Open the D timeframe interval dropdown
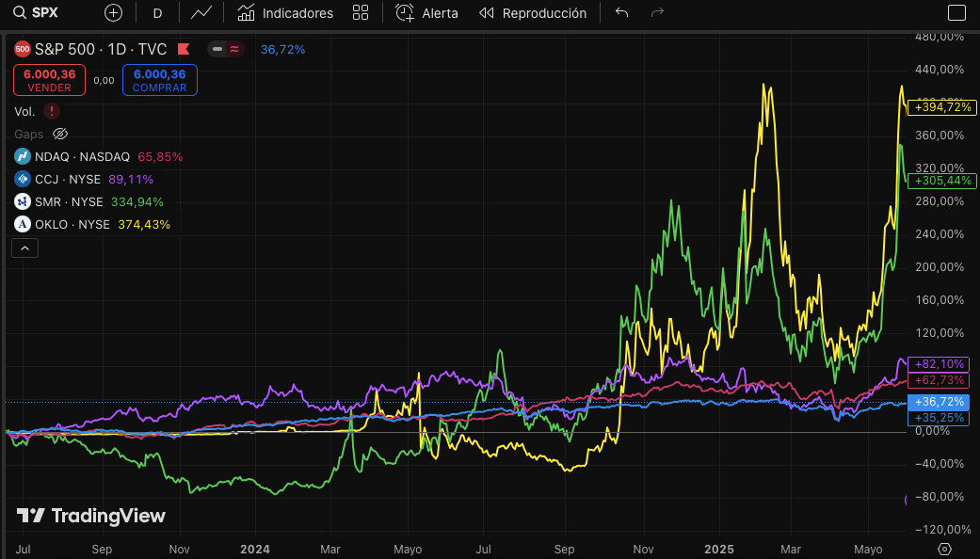 click(x=157, y=13)
